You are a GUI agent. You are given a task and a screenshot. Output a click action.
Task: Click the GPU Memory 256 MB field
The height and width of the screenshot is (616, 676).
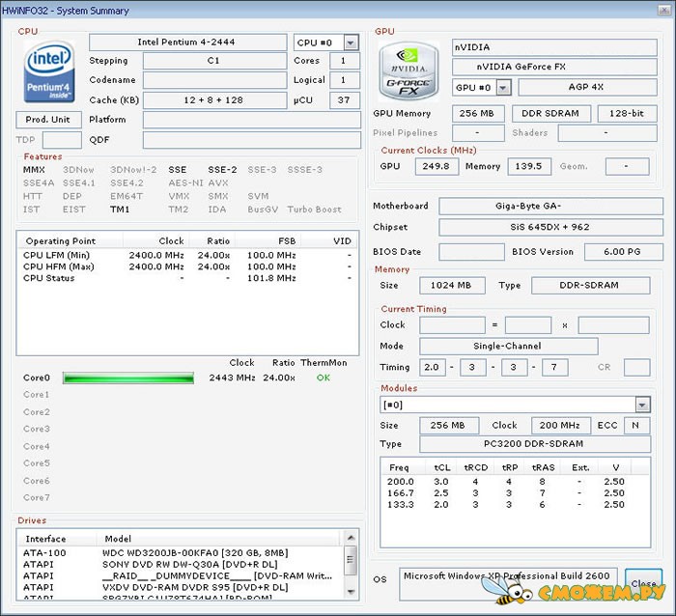click(478, 113)
